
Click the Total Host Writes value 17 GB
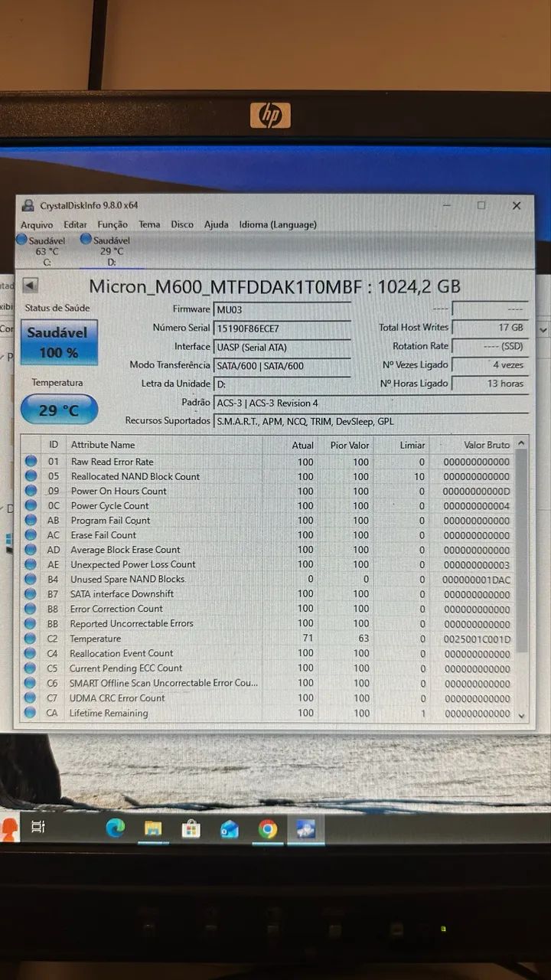pos(490,327)
